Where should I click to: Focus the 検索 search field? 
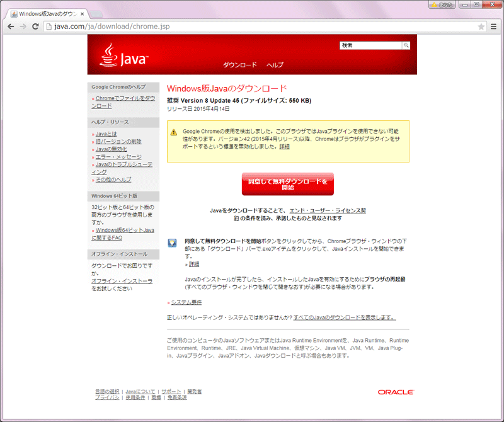pos(370,45)
